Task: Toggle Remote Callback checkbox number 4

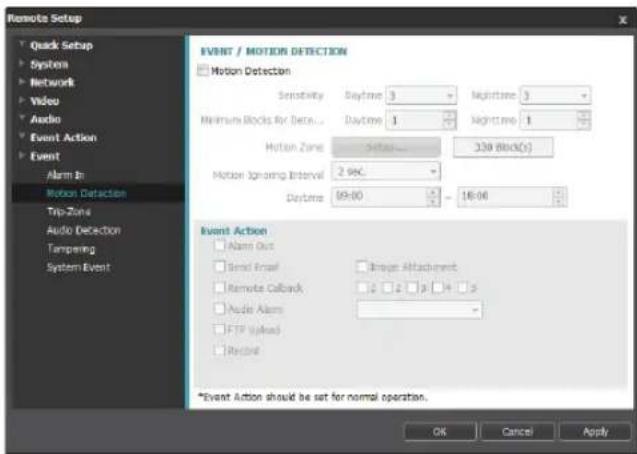Action: pos(437,288)
